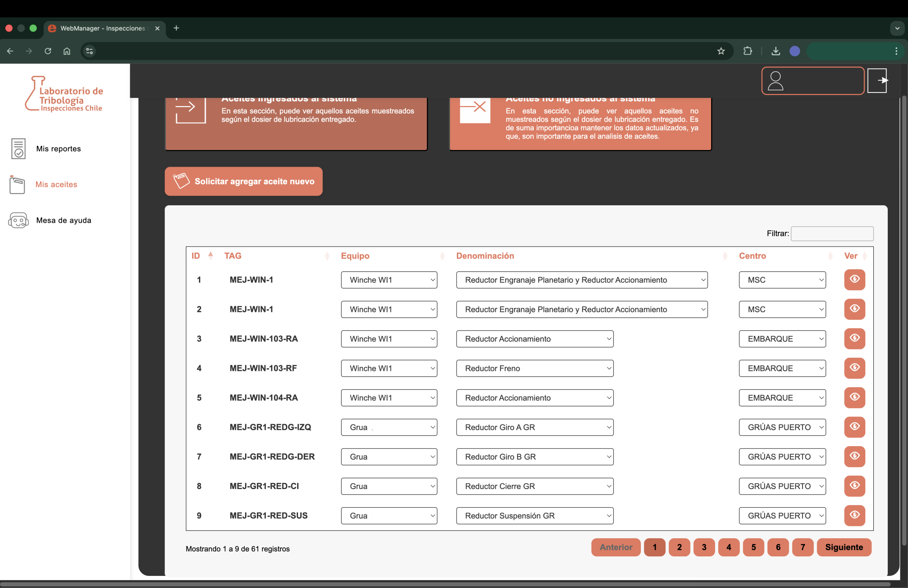Go to pagination page 3

pos(704,547)
